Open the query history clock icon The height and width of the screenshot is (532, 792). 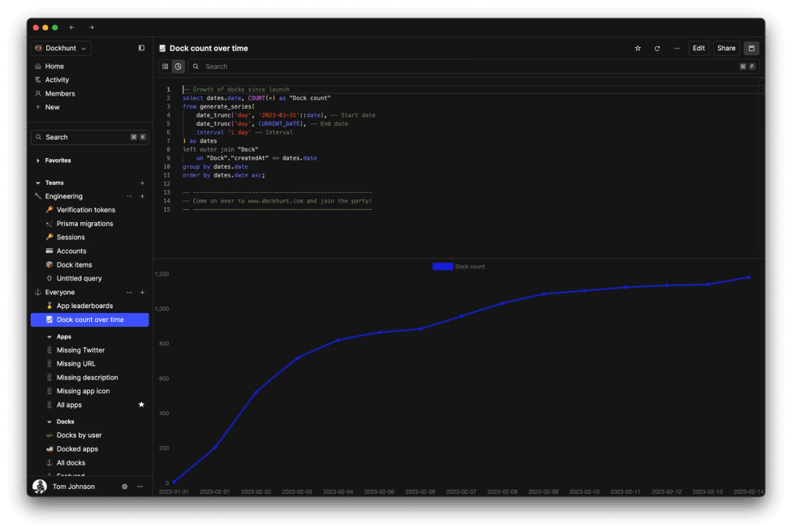click(x=179, y=66)
